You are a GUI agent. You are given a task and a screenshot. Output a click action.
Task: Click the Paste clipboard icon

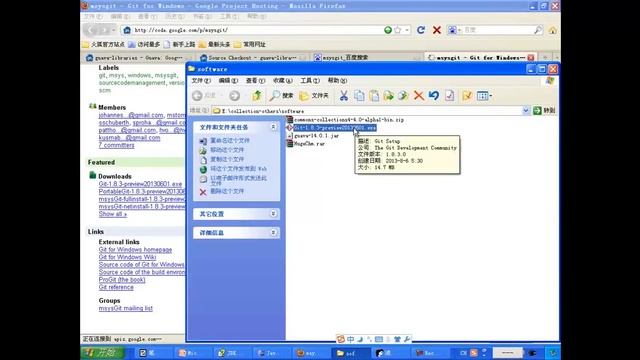point(374,96)
